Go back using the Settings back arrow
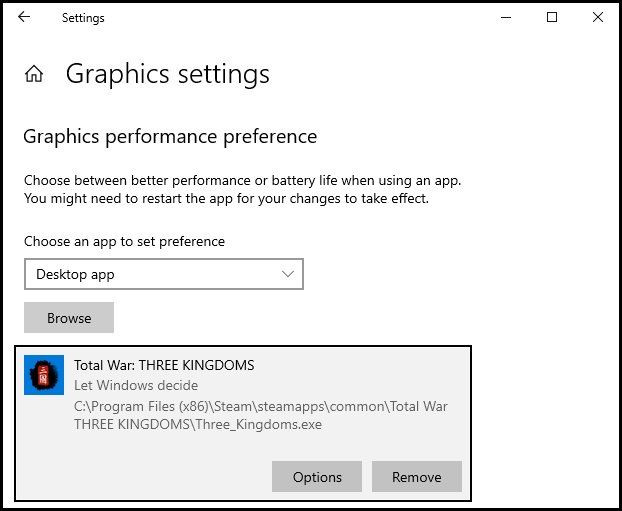The width and height of the screenshot is (622, 511). click(x=24, y=17)
